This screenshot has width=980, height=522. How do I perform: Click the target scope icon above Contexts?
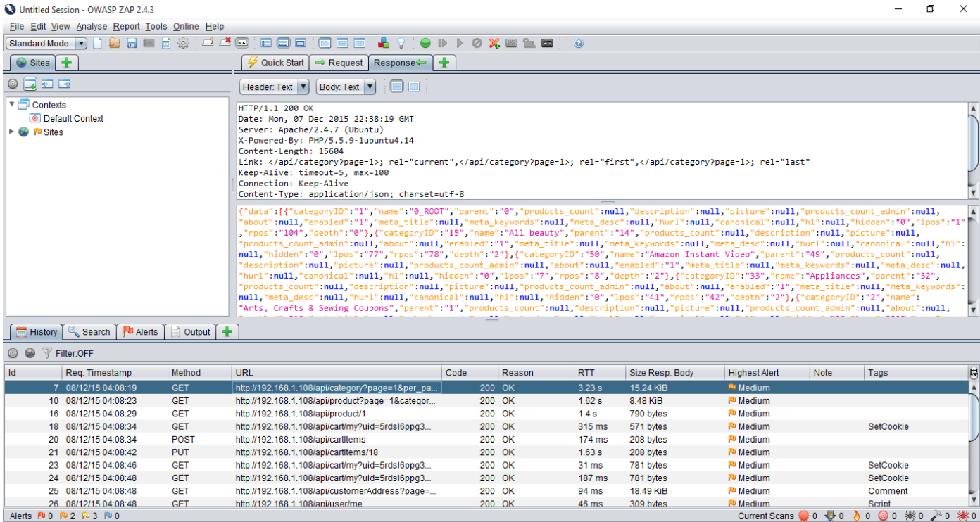pos(13,84)
